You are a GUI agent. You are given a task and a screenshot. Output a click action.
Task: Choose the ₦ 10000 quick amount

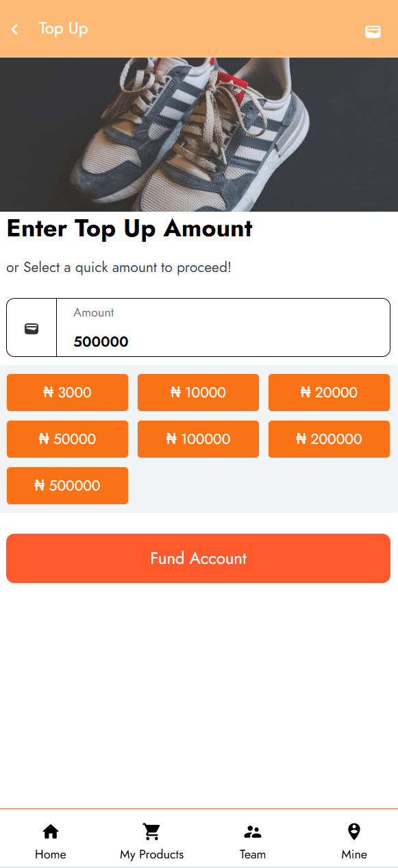click(x=198, y=393)
